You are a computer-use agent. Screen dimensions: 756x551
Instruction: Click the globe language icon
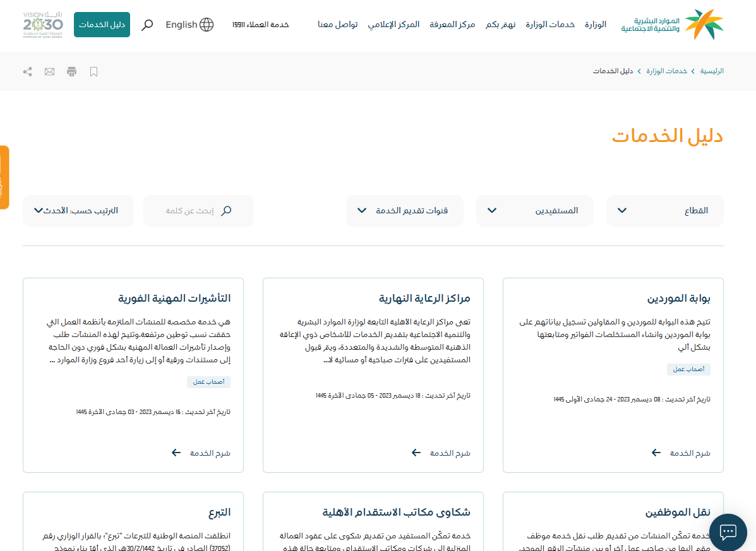(207, 25)
